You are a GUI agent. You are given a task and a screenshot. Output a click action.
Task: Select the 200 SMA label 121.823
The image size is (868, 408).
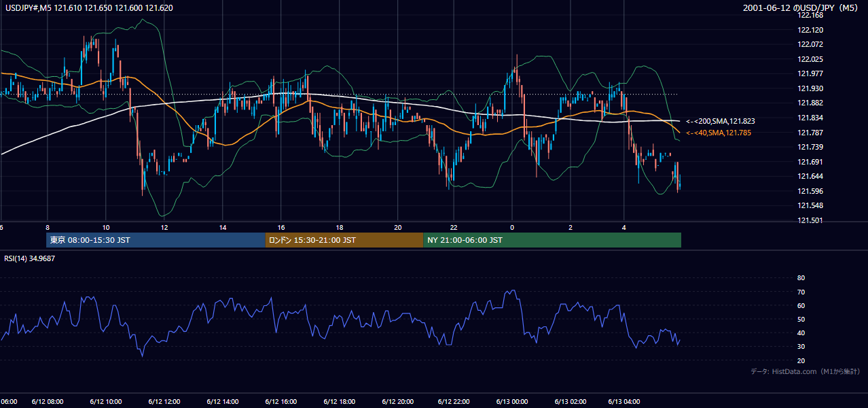(720, 121)
